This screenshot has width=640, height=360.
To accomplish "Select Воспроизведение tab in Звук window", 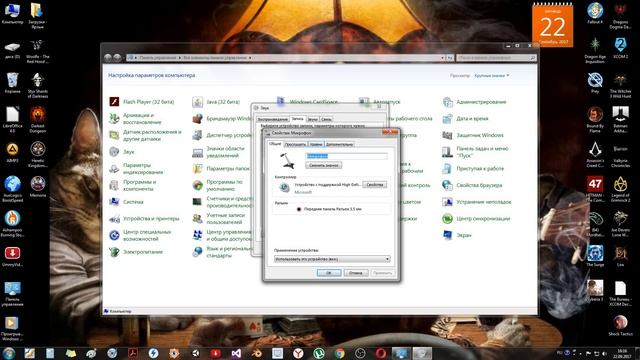I will pyautogui.click(x=272, y=119).
